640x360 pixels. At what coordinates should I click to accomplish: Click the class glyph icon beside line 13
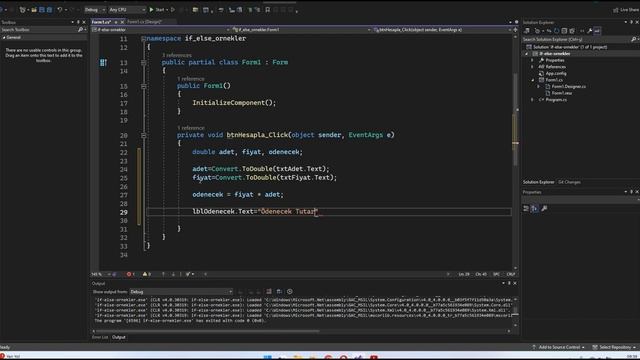pyautogui.click(x=103, y=62)
